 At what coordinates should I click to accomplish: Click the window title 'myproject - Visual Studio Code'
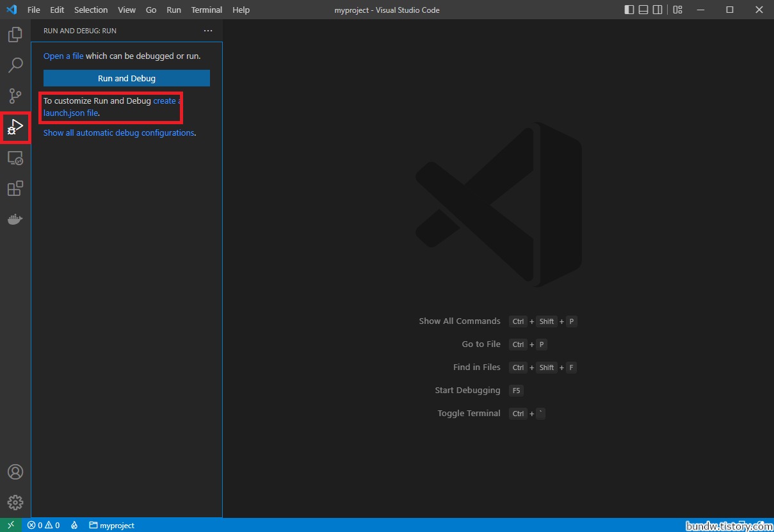[387, 10]
